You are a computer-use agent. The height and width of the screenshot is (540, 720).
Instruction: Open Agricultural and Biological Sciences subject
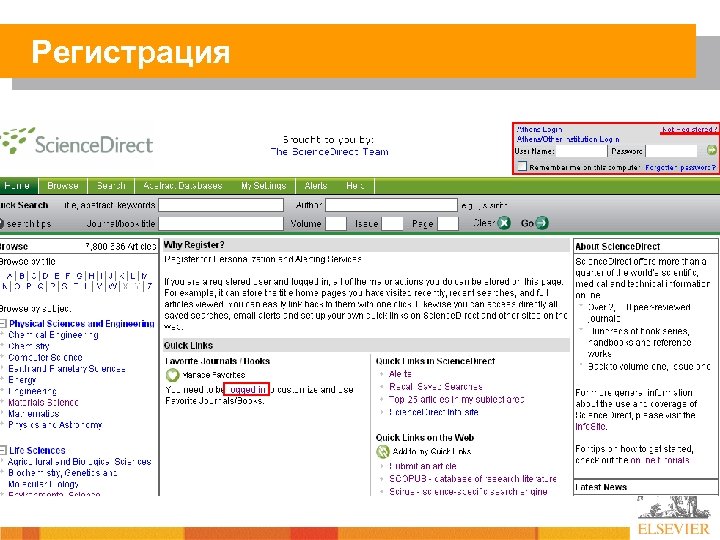tap(80, 462)
